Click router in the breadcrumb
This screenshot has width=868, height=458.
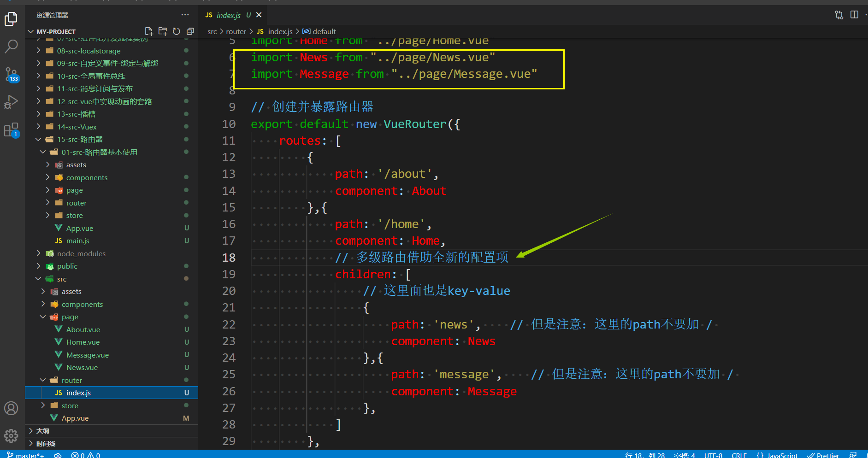(236, 31)
